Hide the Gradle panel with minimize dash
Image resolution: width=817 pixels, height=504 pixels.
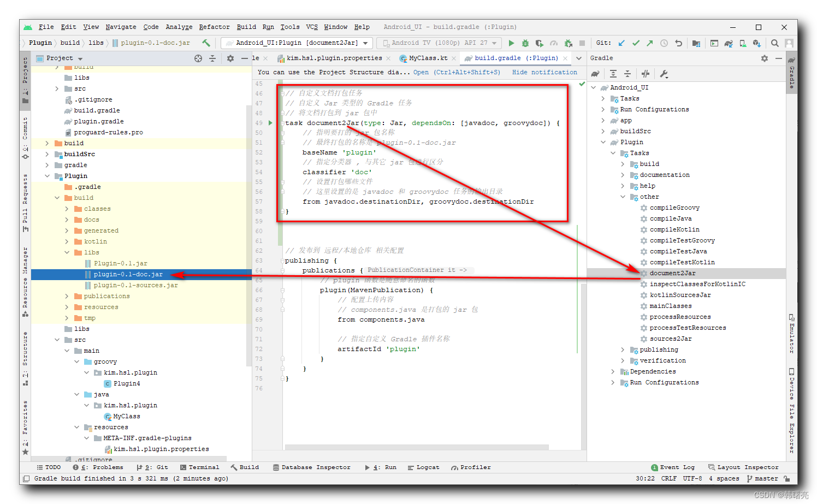click(x=779, y=58)
